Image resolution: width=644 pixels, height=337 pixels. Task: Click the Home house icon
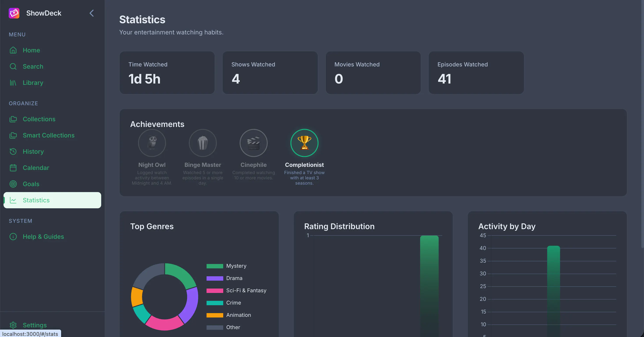point(13,50)
